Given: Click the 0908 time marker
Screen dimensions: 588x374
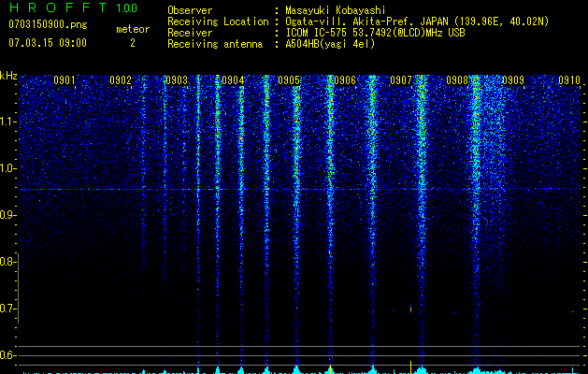Looking at the screenshot, I should click(457, 80).
